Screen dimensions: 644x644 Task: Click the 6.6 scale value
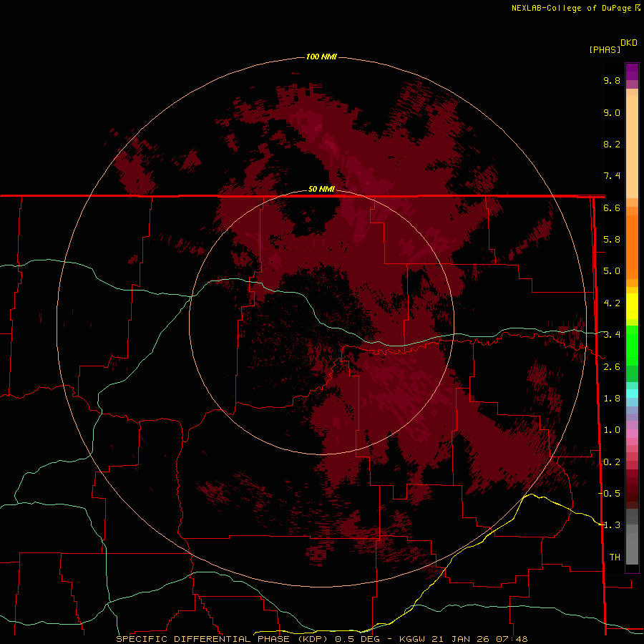point(612,208)
